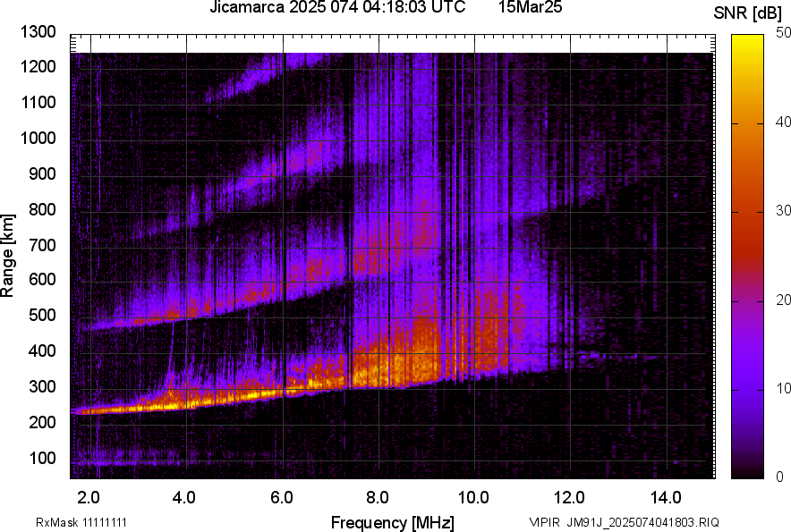
Task: Click the title text 'Jicamarca 2025 074 04:18:03 UTC'
Action: coord(337,7)
